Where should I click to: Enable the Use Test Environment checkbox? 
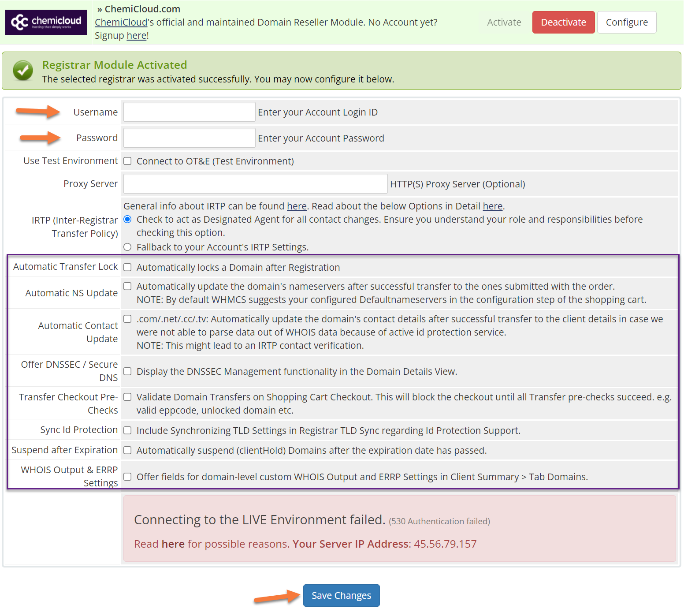pos(127,161)
